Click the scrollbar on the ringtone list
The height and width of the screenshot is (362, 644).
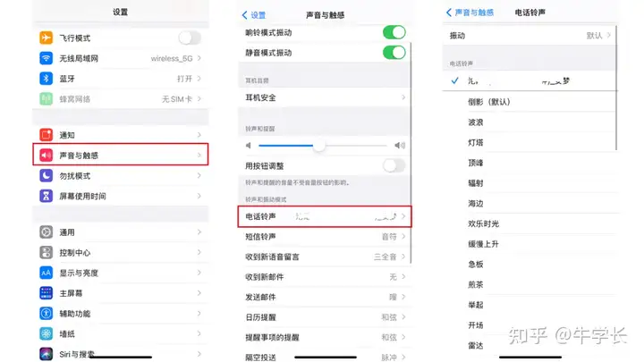click(616, 88)
